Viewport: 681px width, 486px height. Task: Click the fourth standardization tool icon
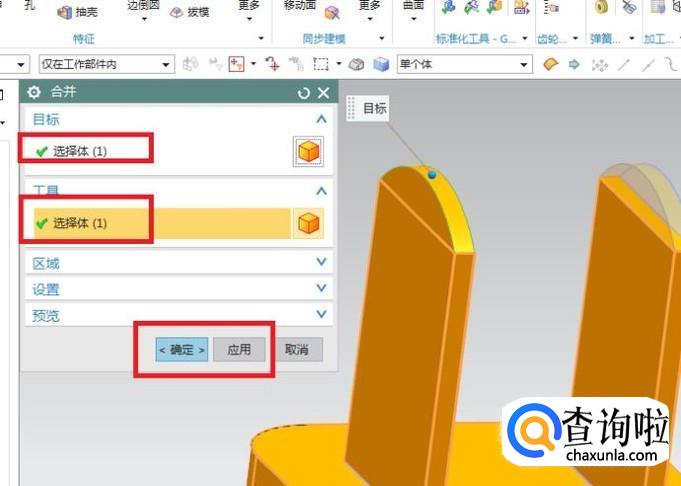tap(522, 6)
